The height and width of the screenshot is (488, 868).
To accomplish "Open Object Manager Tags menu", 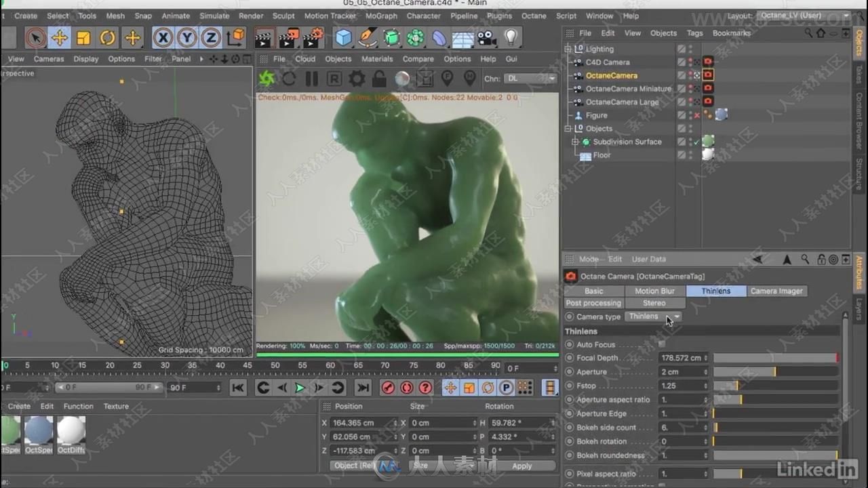I will click(x=694, y=33).
